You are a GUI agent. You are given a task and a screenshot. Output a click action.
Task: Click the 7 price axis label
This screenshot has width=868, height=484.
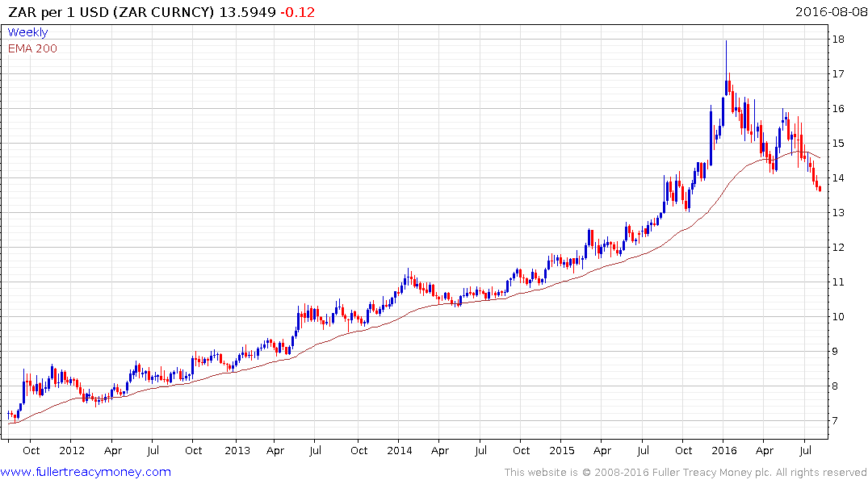[x=835, y=421]
